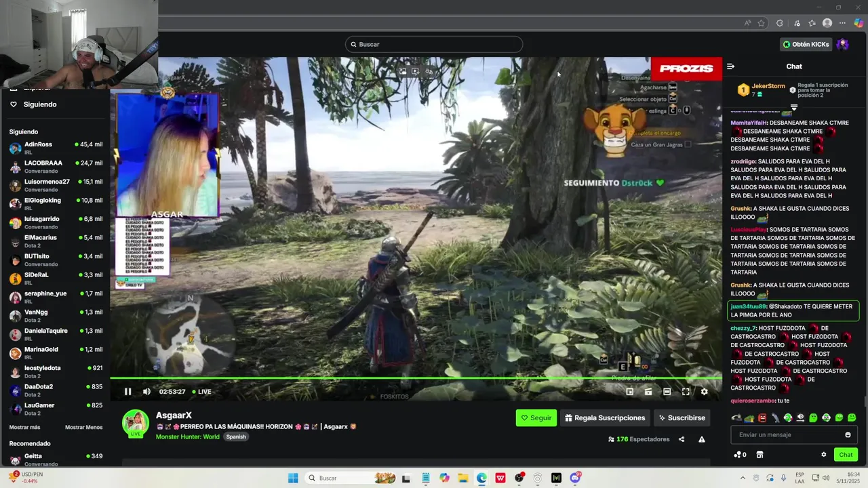Open LauGamer channel in sidebar
The width and height of the screenshot is (868, 488).
pos(56,409)
